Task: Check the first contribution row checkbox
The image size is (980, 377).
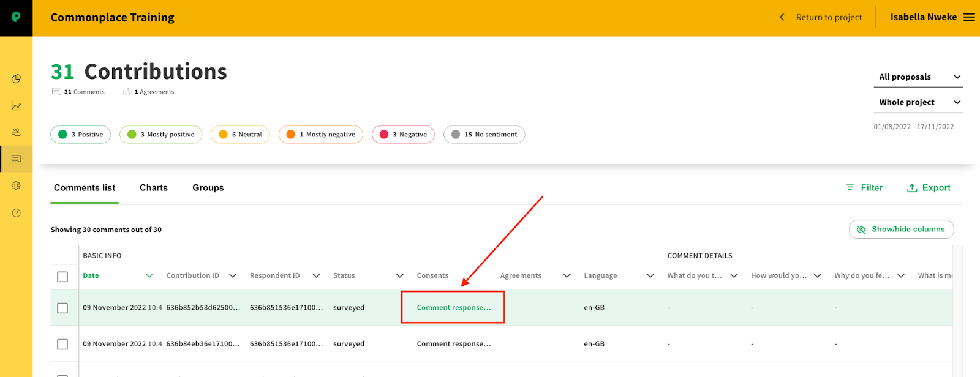Action: coord(62,308)
